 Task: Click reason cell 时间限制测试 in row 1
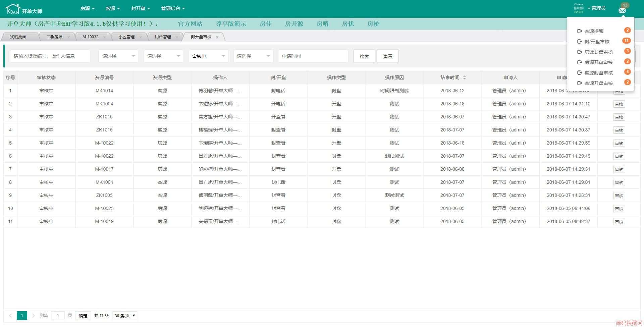tap(394, 91)
